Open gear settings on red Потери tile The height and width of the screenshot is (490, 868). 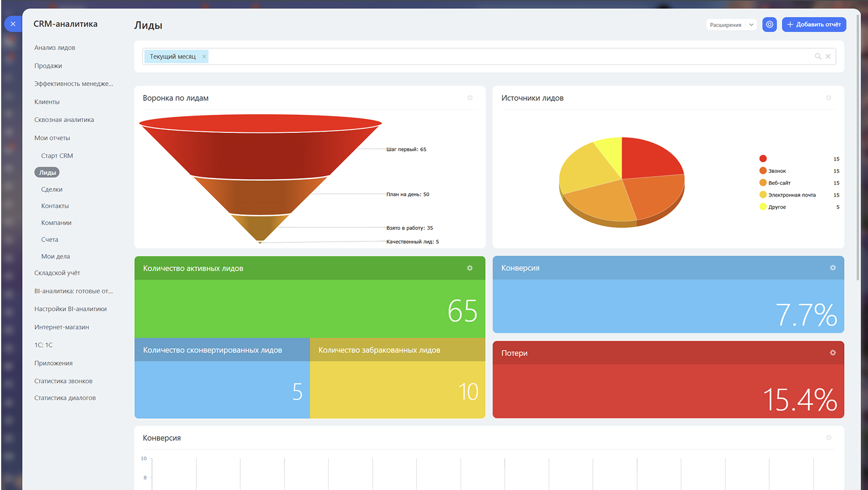point(833,353)
